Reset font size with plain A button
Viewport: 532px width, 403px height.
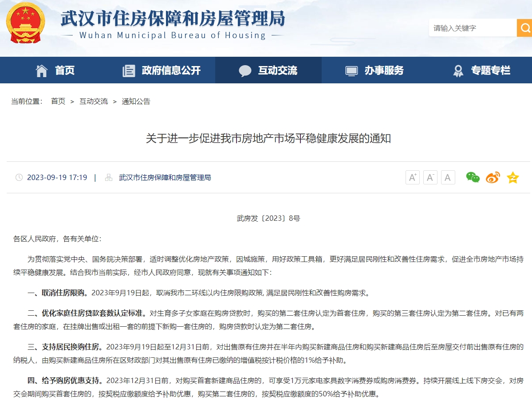point(448,178)
